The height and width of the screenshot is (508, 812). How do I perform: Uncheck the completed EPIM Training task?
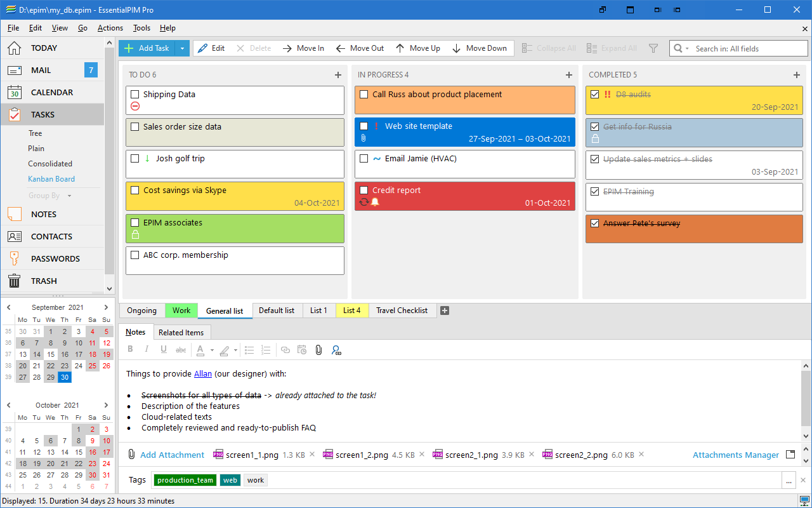tap(594, 191)
